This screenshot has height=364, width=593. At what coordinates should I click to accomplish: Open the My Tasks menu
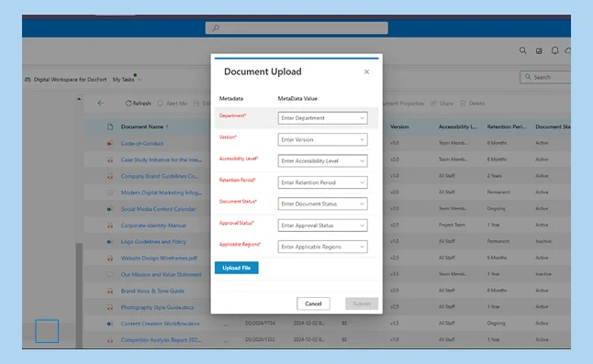(127, 79)
